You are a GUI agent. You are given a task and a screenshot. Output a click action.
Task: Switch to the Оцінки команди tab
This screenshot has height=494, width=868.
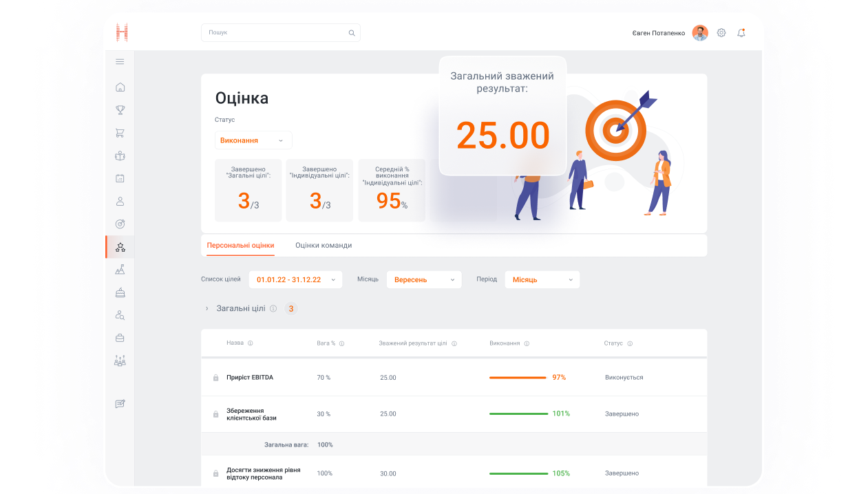[324, 246]
